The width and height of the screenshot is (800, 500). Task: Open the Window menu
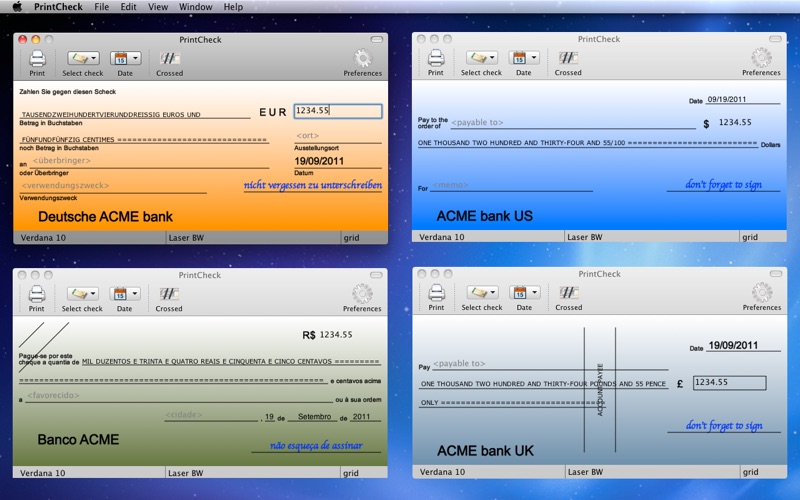point(195,7)
